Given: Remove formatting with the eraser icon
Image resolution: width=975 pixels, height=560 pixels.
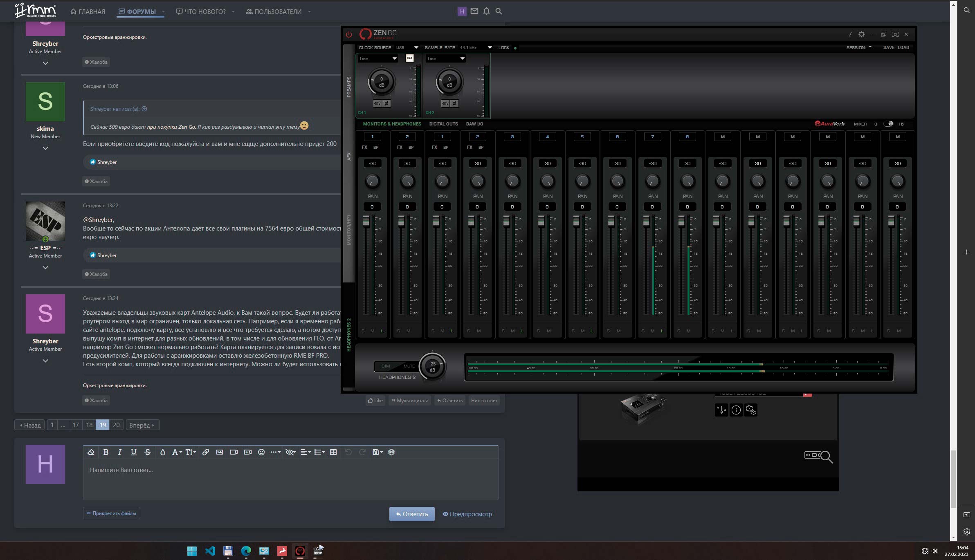Looking at the screenshot, I should (x=91, y=452).
